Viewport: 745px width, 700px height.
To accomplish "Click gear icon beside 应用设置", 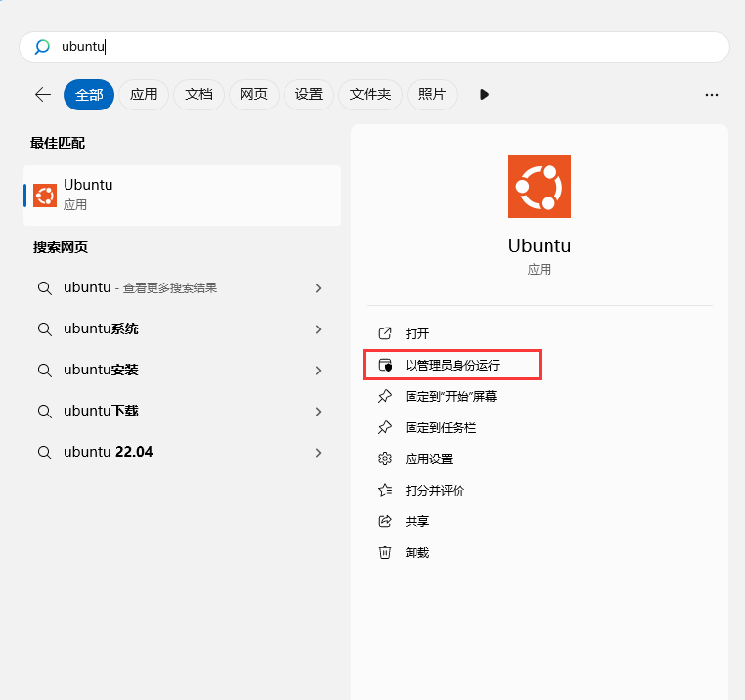I will pos(385,459).
